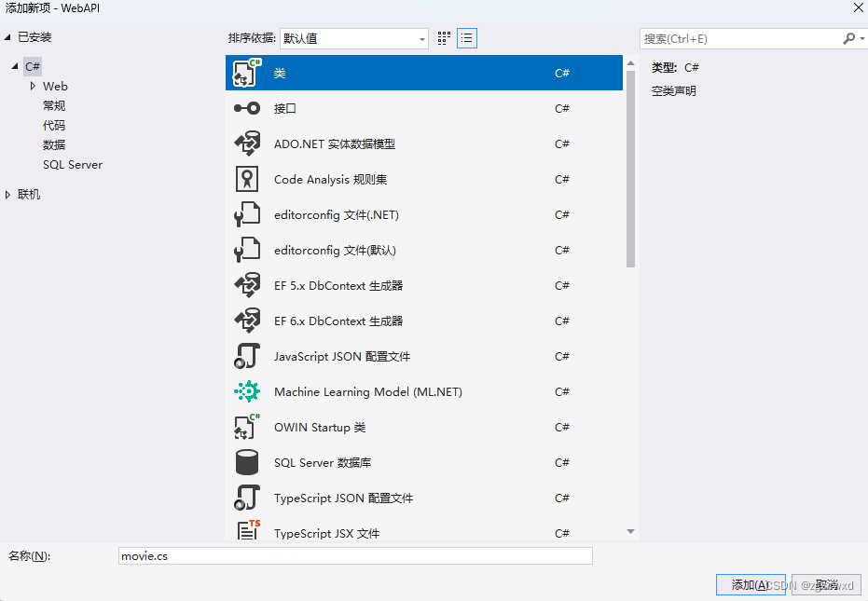Click the SQL Server 数据库 icon
Viewport: 868px width, 601px height.
pyautogui.click(x=247, y=462)
